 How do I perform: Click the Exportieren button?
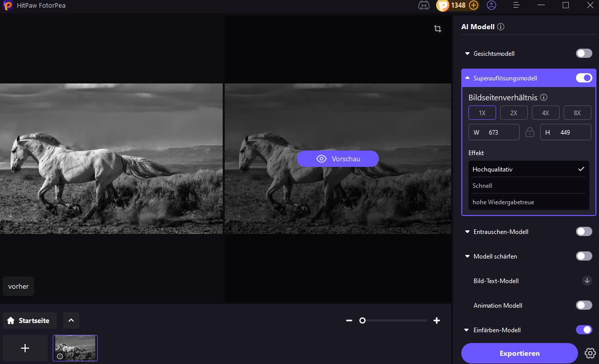tap(519, 353)
